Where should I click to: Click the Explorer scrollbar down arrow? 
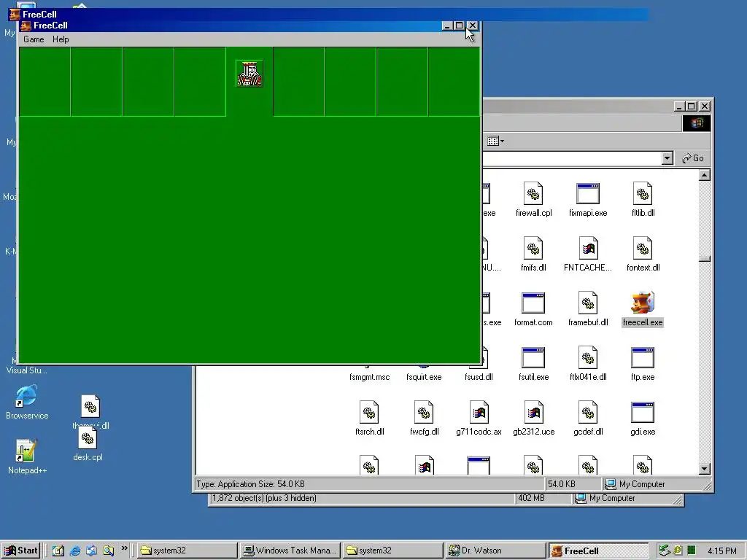pos(705,469)
